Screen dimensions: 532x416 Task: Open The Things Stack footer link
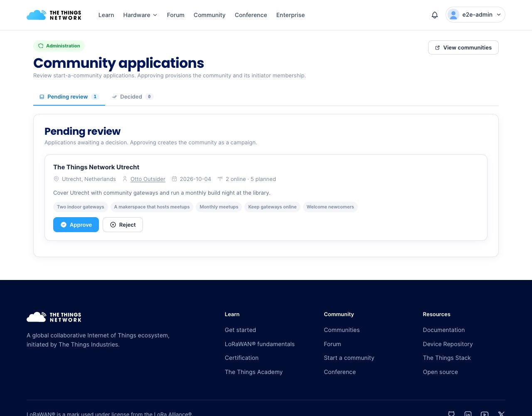(447, 358)
